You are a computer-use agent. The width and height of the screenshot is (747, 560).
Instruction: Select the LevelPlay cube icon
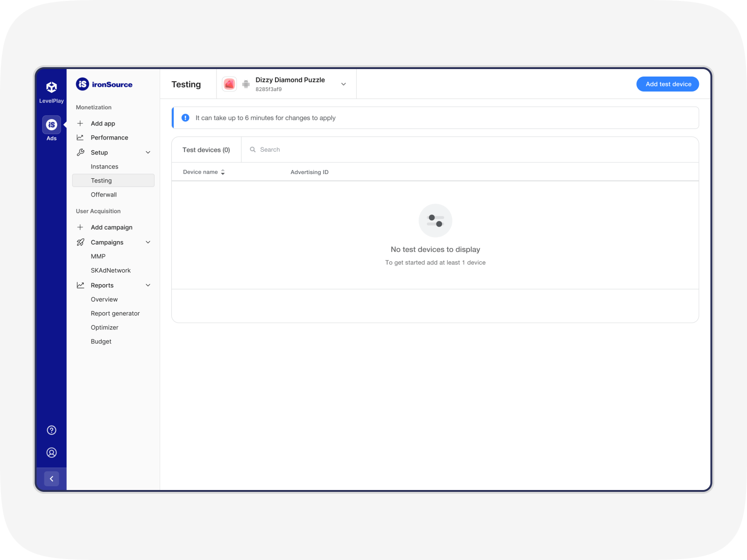click(x=51, y=87)
